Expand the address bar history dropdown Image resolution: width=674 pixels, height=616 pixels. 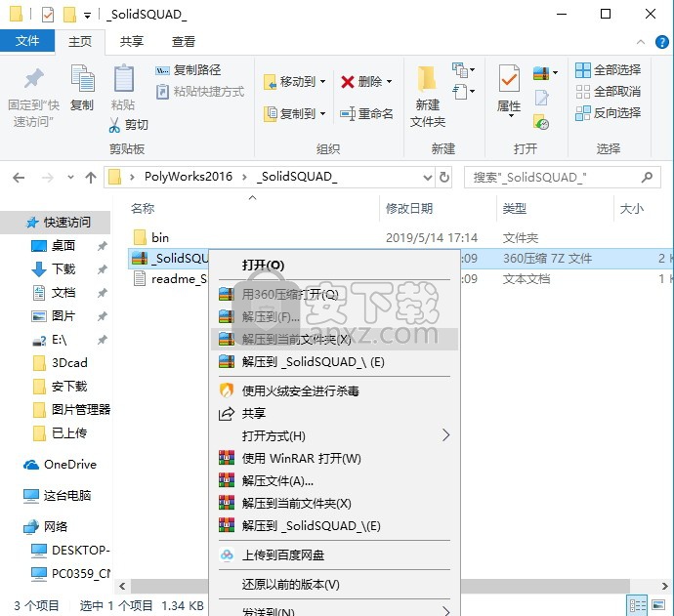[x=428, y=178]
